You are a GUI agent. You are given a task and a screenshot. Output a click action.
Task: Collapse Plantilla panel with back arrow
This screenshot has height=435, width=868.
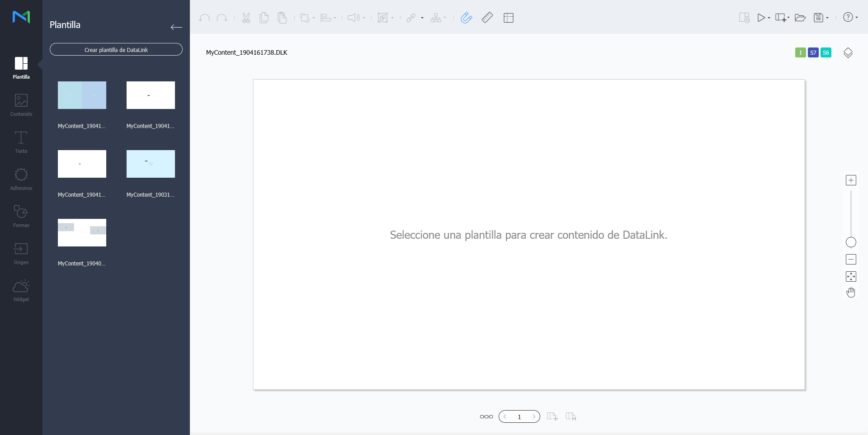(x=176, y=27)
